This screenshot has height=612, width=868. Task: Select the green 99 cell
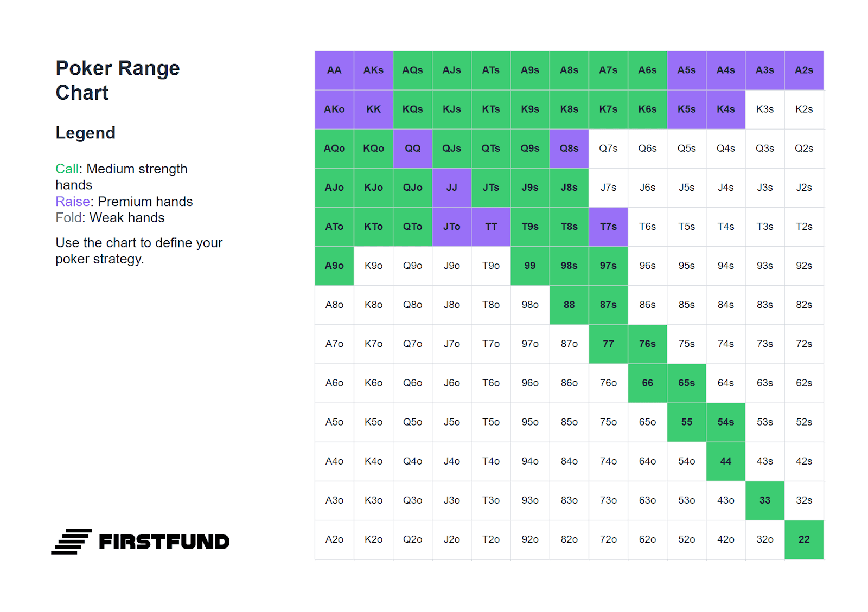click(530, 266)
